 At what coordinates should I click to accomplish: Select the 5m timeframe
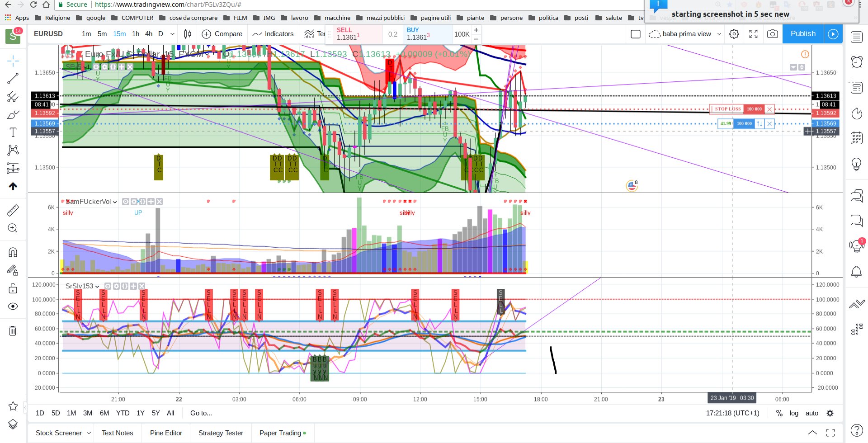[102, 34]
